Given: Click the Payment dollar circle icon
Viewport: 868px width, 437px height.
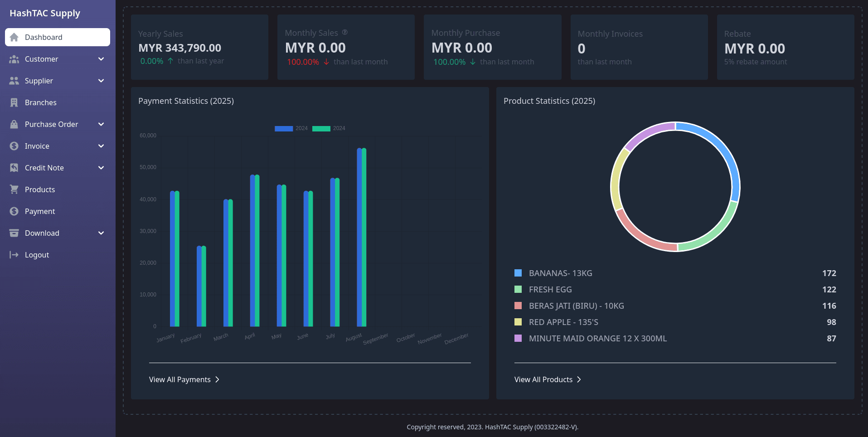Looking at the screenshot, I should 14,211.
